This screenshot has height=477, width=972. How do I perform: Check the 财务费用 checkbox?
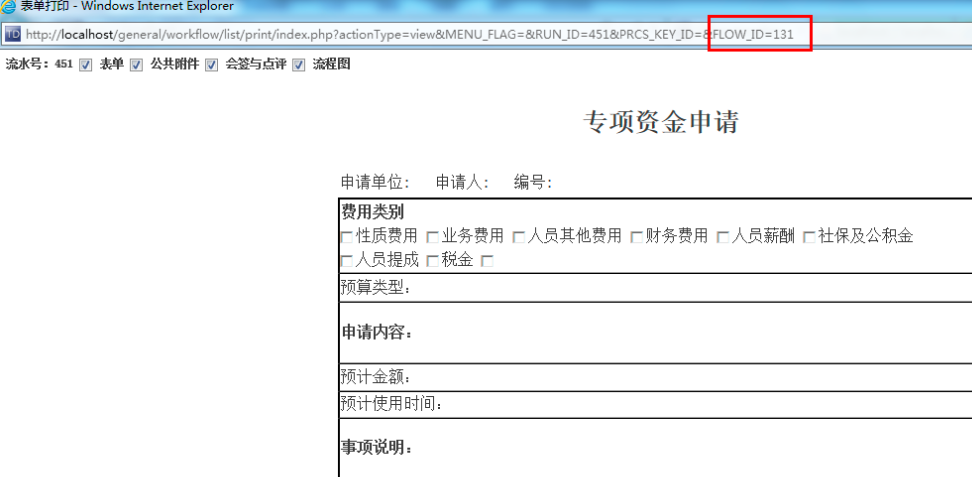(x=637, y=237)
